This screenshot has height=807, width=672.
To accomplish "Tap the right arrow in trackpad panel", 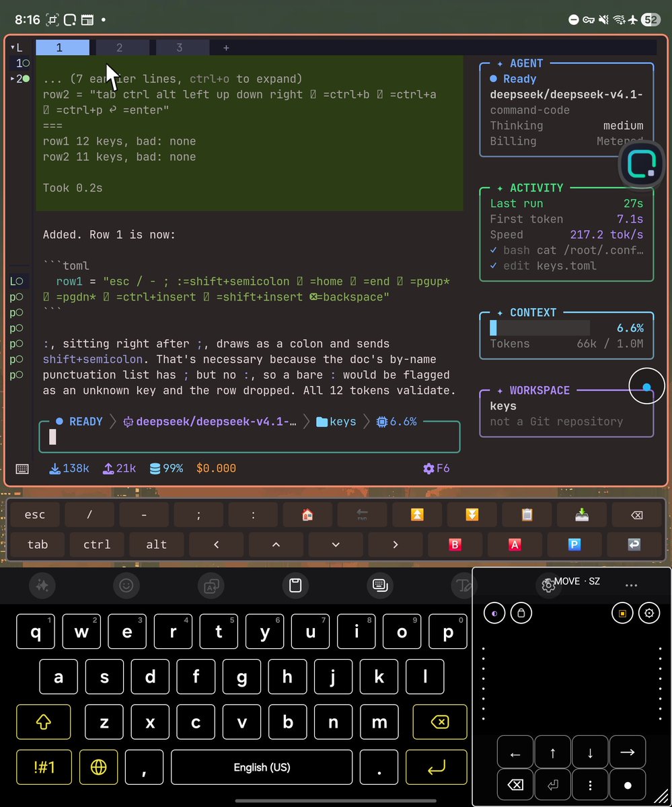I will [628, 753].
